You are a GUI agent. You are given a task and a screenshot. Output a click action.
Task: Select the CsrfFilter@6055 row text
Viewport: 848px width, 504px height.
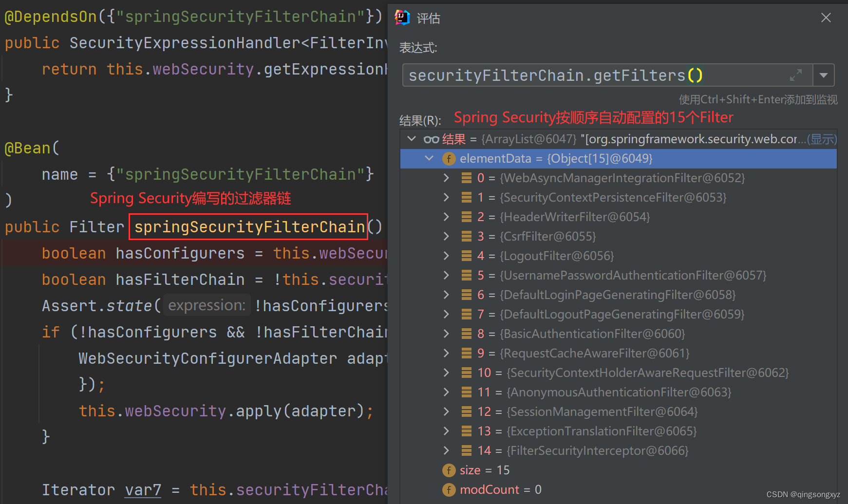click(536, 236)
